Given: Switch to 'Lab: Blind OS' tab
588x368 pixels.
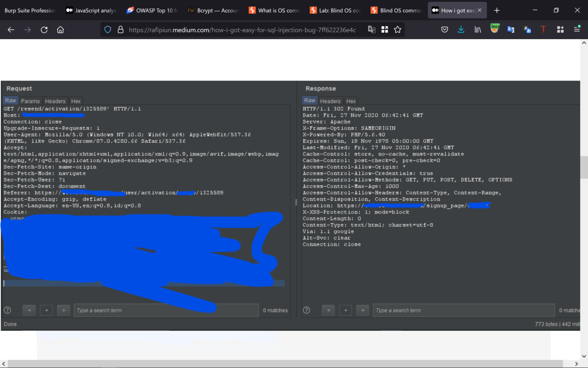Looking at the screenshot, I should [335, 10].
